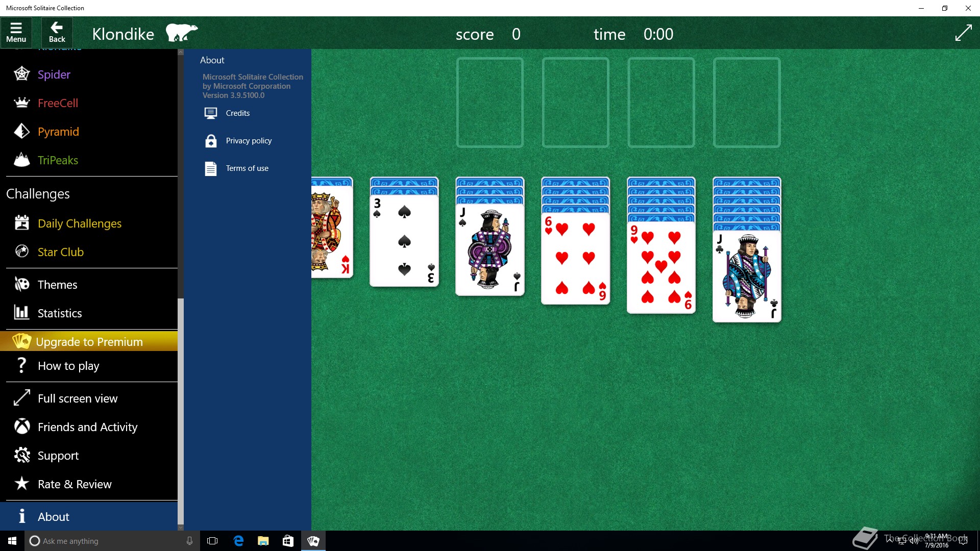Click the How to play question mark icon
The image size is (980, 551).
coord(21,365)
